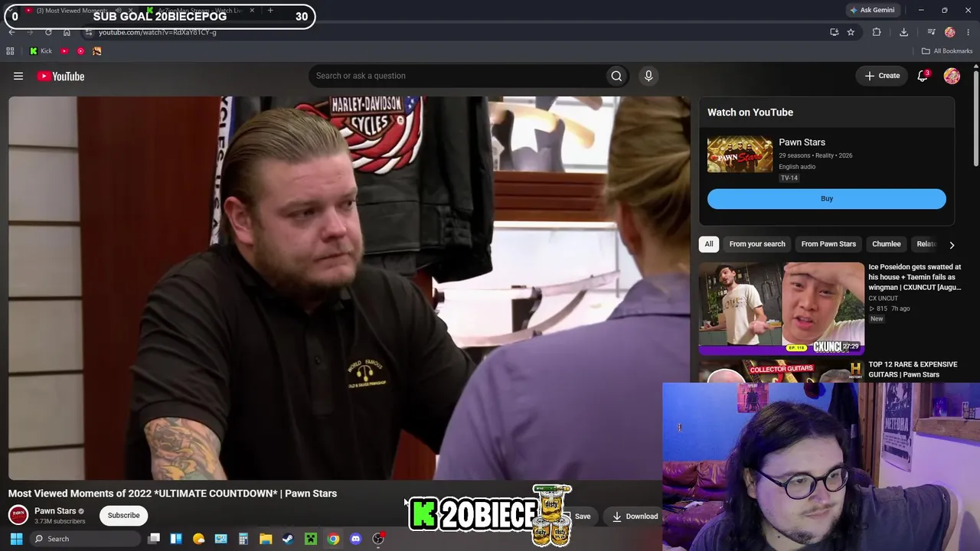Go to Chrome home page icon
Image resolution: width=980 pixels, height=551 pixels.
point(67,32)
